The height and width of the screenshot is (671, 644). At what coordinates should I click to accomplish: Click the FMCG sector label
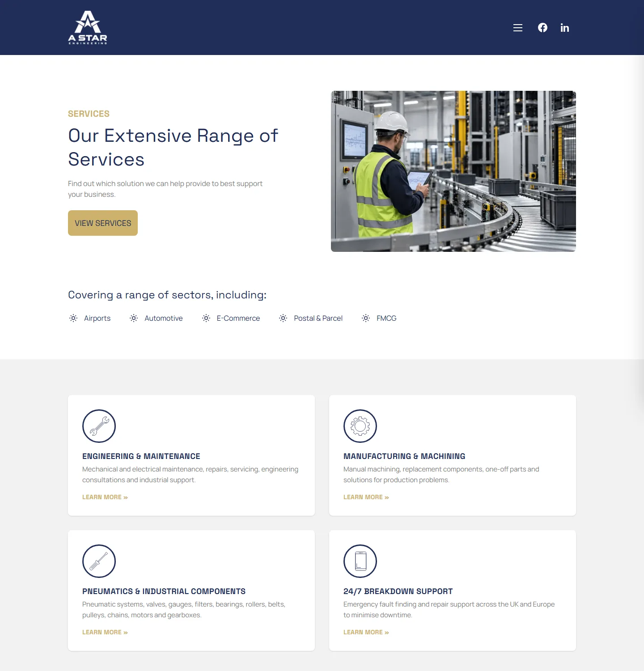386,318
